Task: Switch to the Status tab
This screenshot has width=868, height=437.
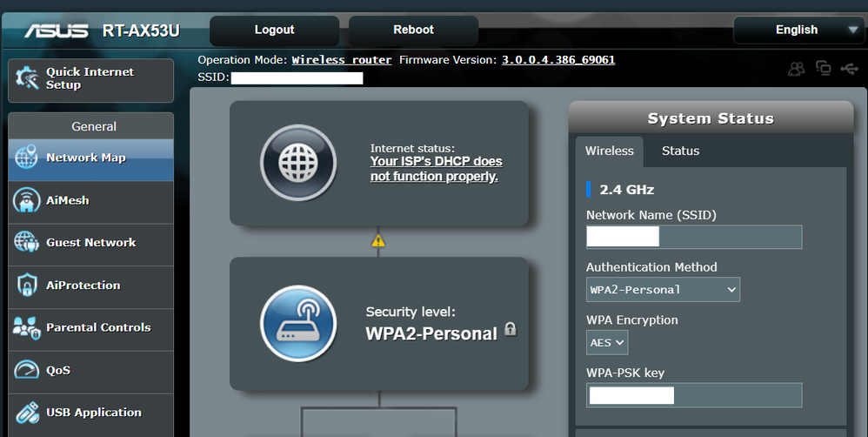Action: pos(680,151)
